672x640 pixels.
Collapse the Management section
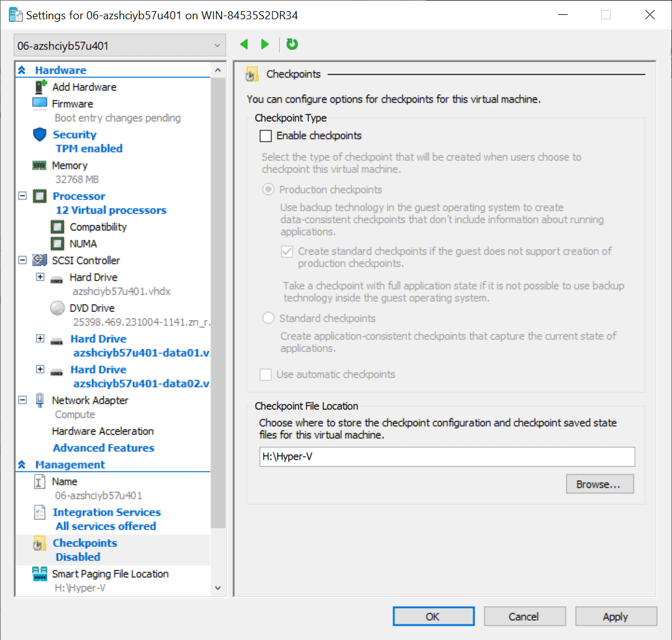[x=22, y=465]
